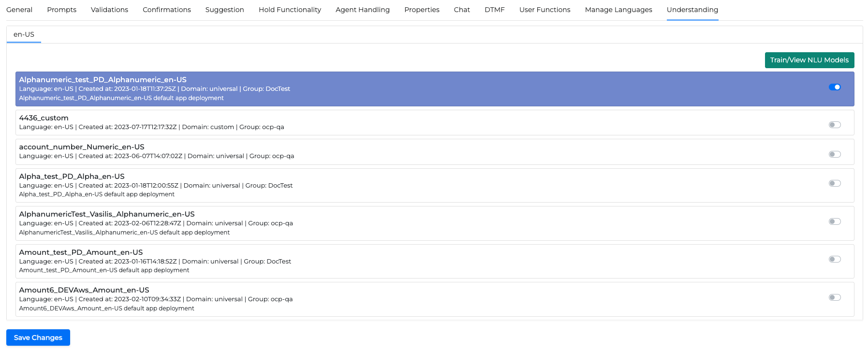Switch to the Agent Handling tab

[362, 10]
